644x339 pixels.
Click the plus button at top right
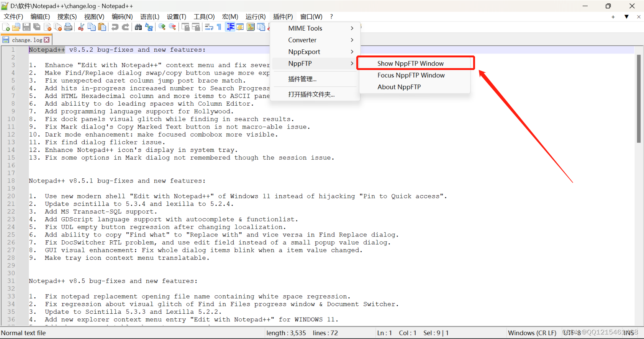[613, 17]
